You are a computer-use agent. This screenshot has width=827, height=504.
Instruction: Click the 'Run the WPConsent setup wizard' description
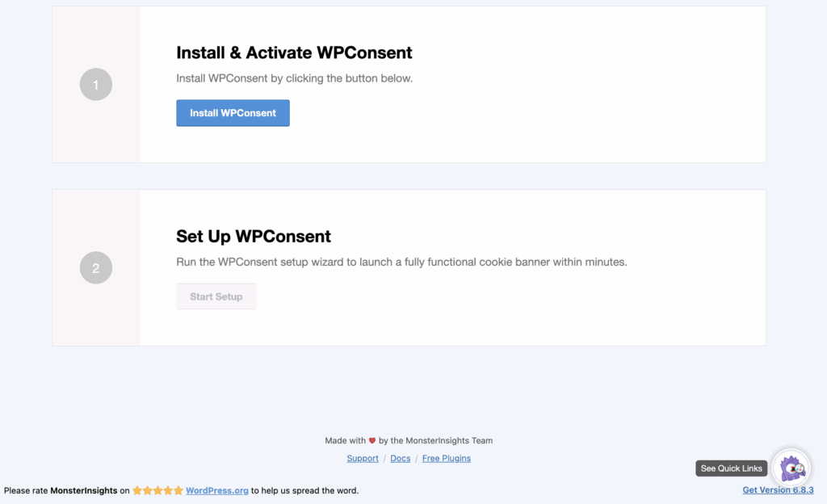[x=401, y=262]
